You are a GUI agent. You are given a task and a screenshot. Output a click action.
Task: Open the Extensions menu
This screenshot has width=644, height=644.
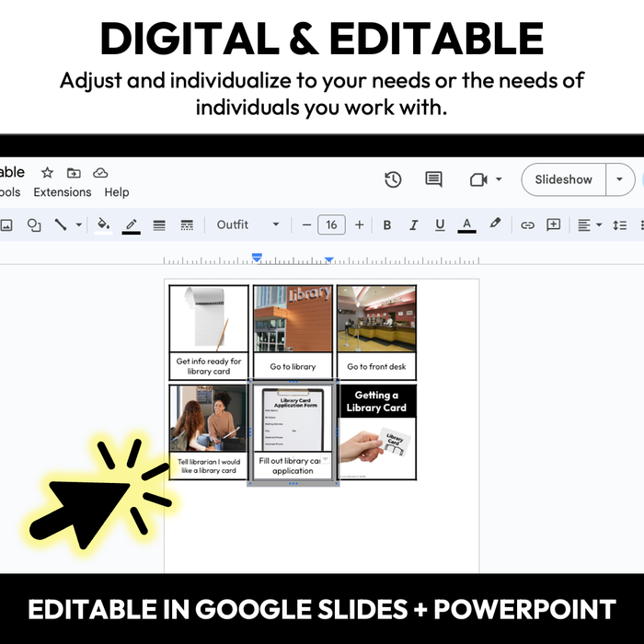[63, 192]
